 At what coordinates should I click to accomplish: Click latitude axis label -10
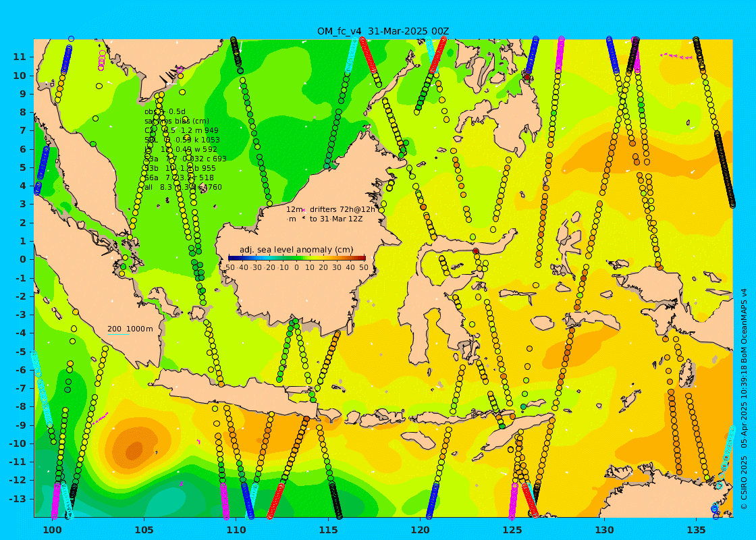point(18,443)
